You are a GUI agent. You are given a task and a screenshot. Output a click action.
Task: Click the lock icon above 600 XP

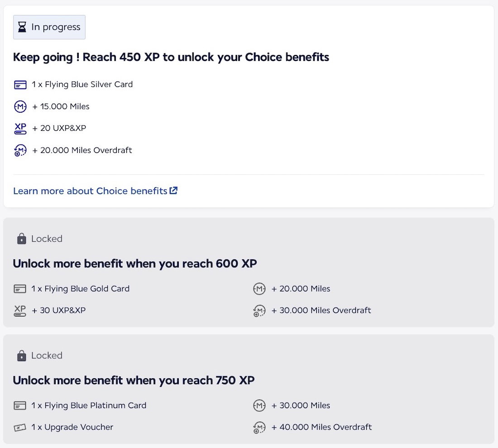click(x=21, y=239)
